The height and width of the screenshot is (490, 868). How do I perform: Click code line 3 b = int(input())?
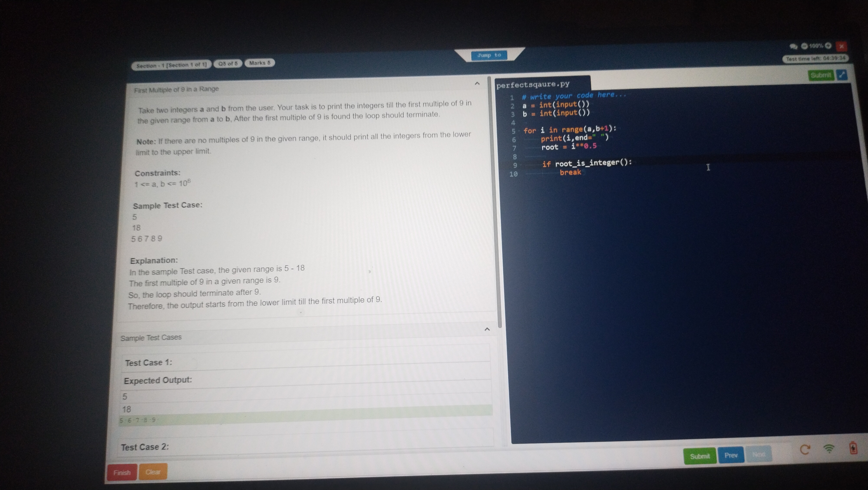click(x=556, y=113)
